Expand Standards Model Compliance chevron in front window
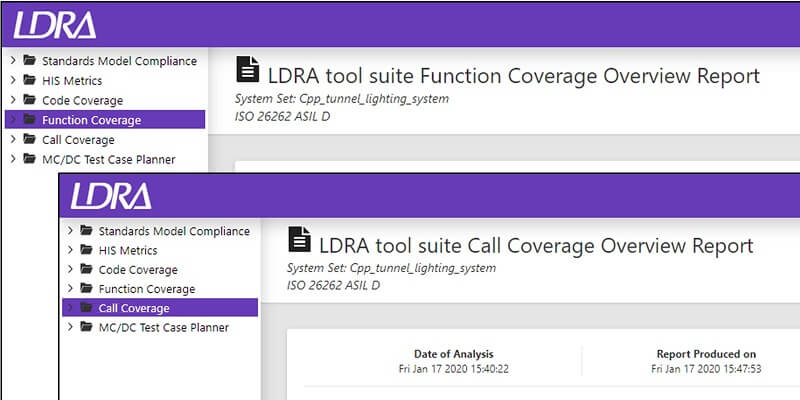Viewport: 800px width, 400px height. pos(70,231)
